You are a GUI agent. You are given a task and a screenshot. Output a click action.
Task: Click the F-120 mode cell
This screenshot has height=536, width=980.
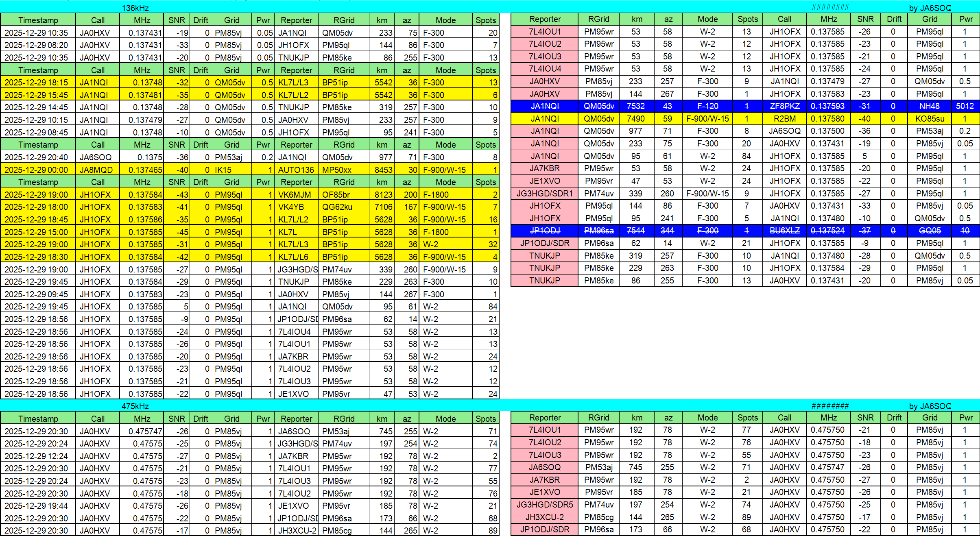(x=707, y=106)
